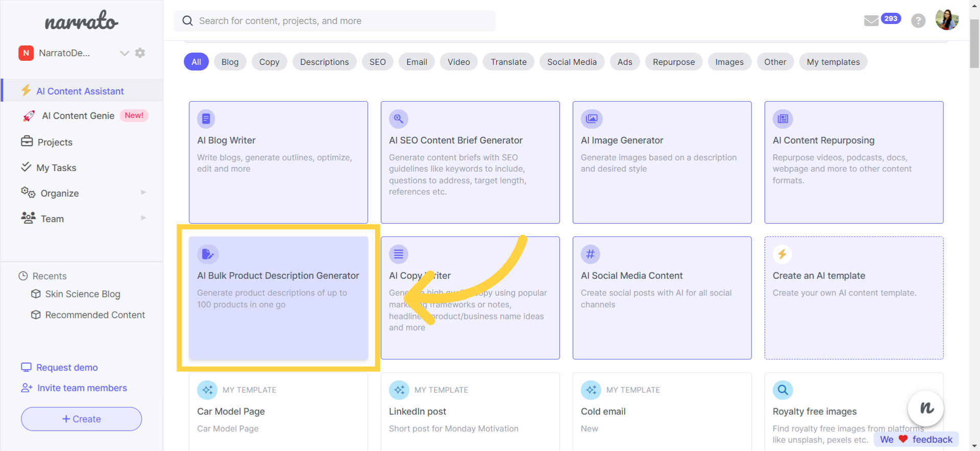
Task: Select the Repurpose filter tab
Action: coord(674,62)
